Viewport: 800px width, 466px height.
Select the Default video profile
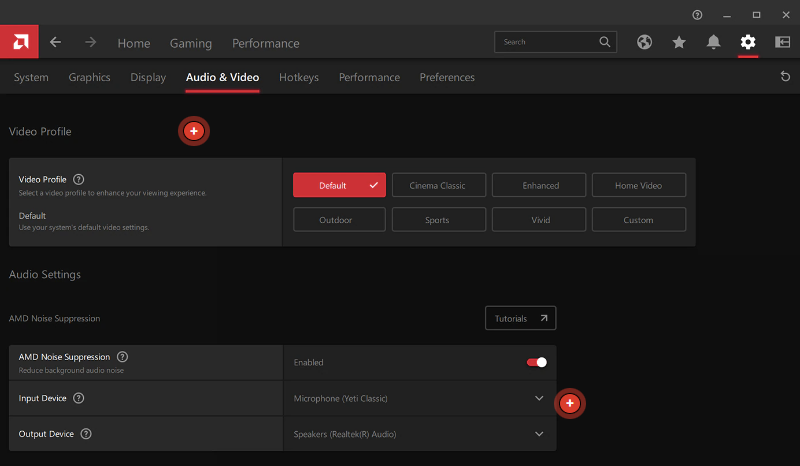coord(339,185)
